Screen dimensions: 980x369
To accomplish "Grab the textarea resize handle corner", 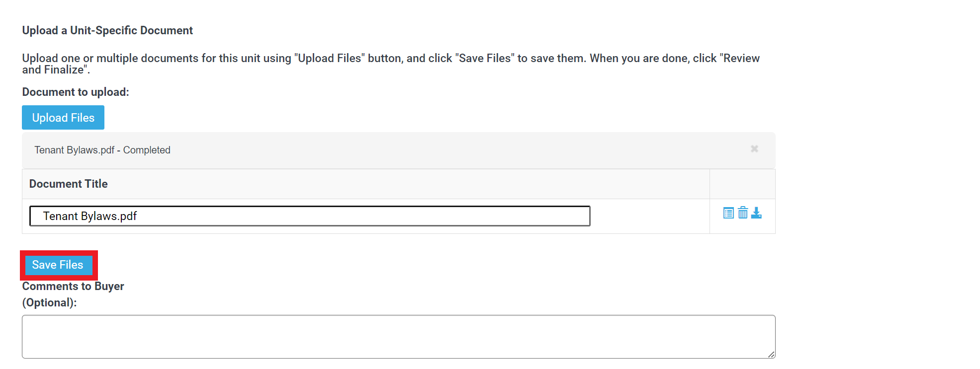I will (771, 354).
